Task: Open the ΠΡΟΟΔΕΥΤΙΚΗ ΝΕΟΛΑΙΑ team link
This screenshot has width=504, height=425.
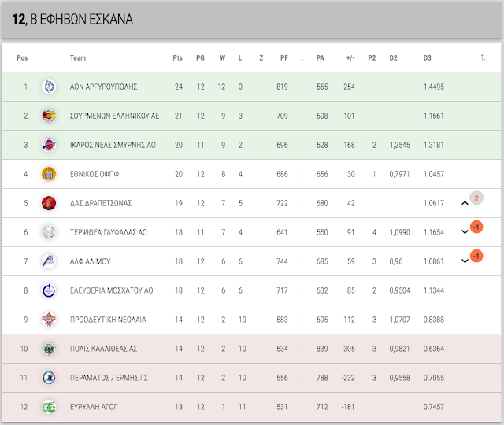Action: pos(108,320)
